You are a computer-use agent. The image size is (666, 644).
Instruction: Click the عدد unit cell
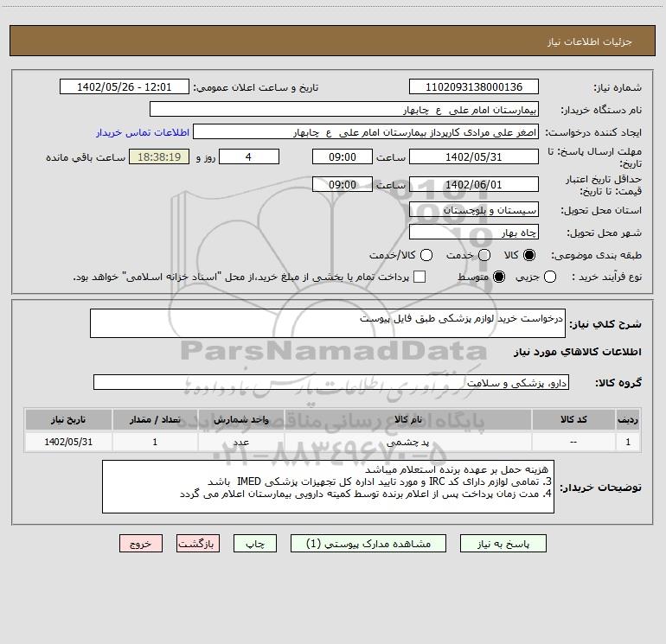pyautogui.click(x=240, y=443)
